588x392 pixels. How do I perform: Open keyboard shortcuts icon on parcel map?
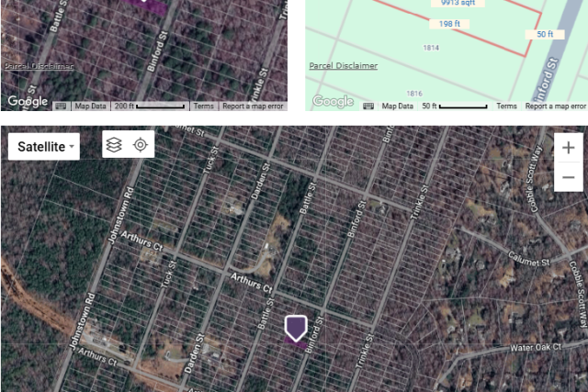(x=368, y=106)
